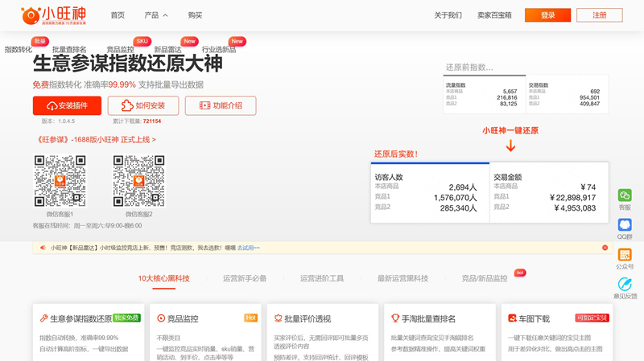
Task: Open the QQ群 sidebar icon
Action: point(625,225)
